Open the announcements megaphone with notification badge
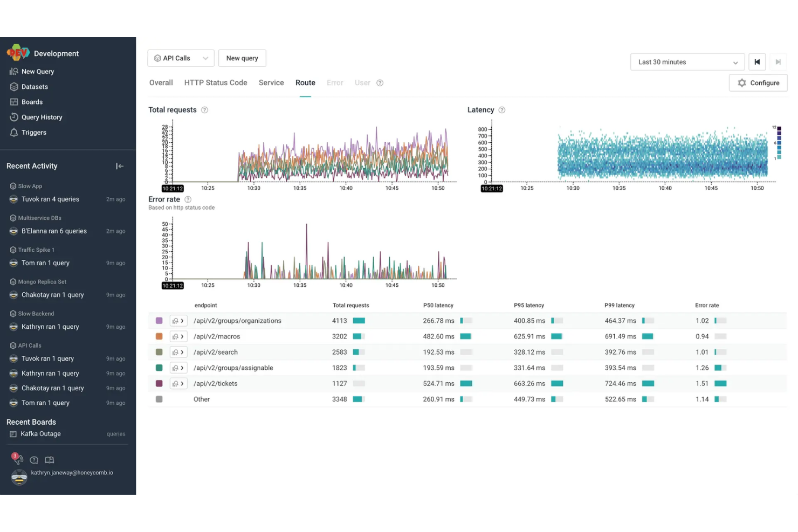Image resolution: width=798 pixels, height=532 pixels. pyautogui.click(x=18, y=460)
